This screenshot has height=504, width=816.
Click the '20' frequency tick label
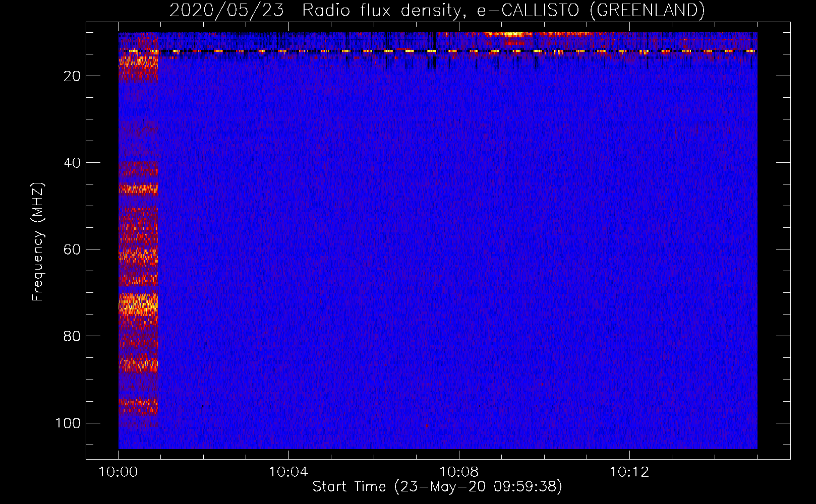pyautogui.click(x=72, y=76)
